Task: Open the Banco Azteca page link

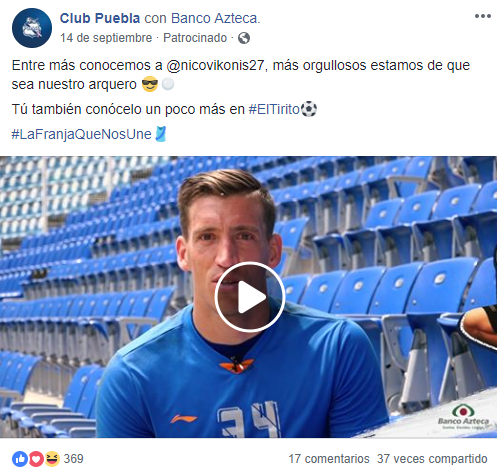Action: (215, 18)
